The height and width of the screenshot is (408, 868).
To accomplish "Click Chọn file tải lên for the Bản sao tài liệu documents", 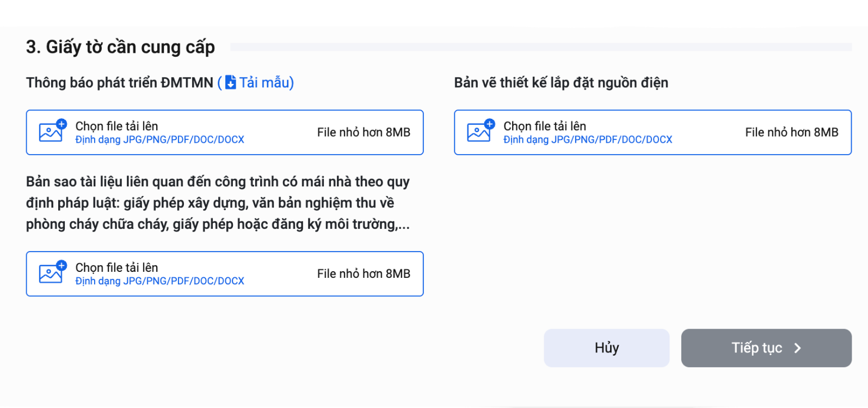I will click(x=116, y=267).
